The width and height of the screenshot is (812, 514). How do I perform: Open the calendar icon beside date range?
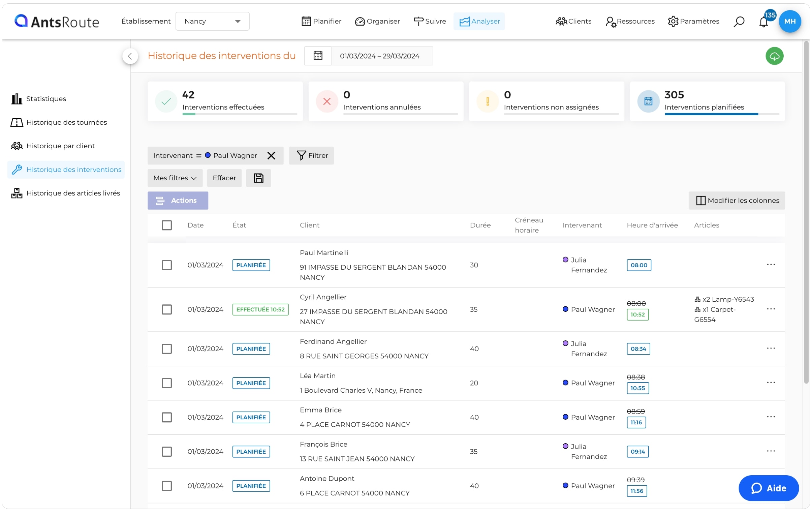[x=318, y=56]
